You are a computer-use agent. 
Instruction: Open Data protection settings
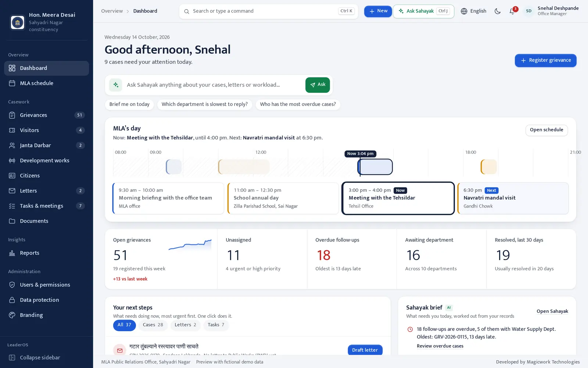(46, 300)
